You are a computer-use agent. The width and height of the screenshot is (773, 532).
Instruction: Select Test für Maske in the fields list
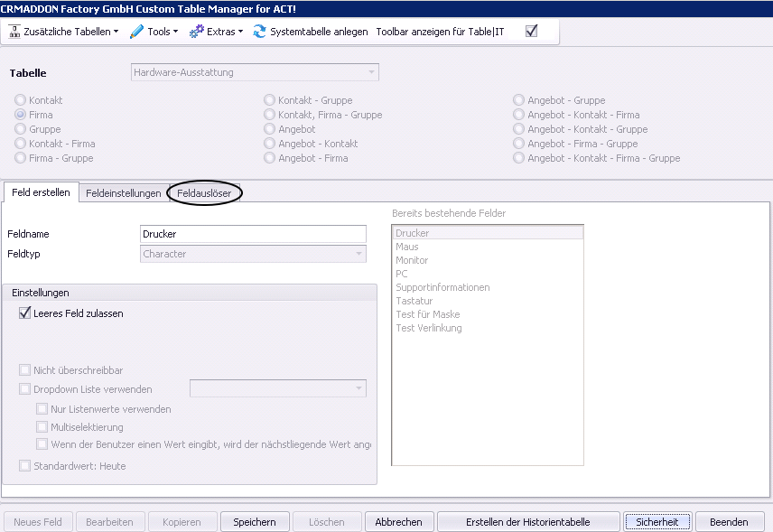(x=488, y=314)
